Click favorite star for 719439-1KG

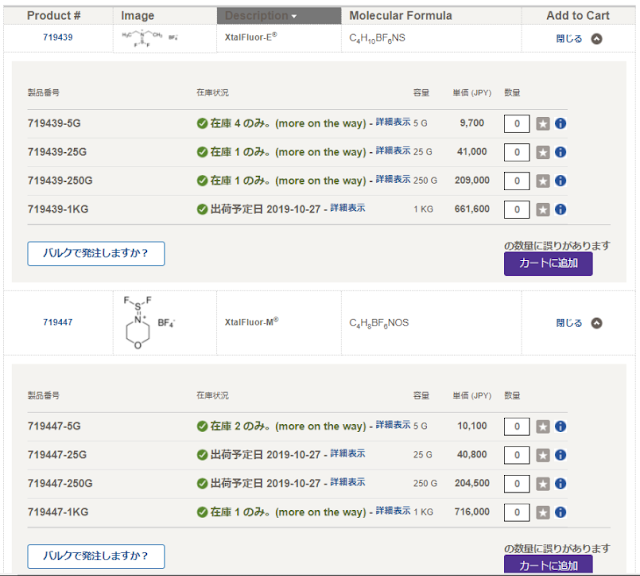(x=542, y=209)
